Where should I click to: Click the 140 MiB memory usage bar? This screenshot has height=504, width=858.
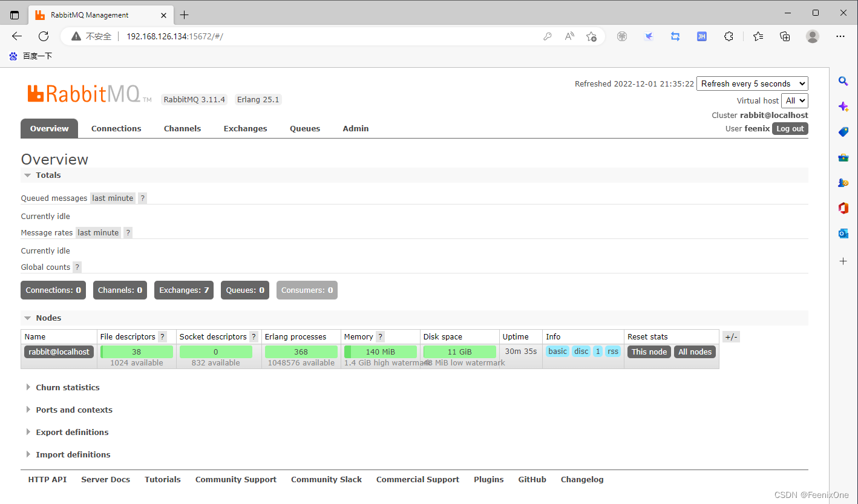(381, 352)
